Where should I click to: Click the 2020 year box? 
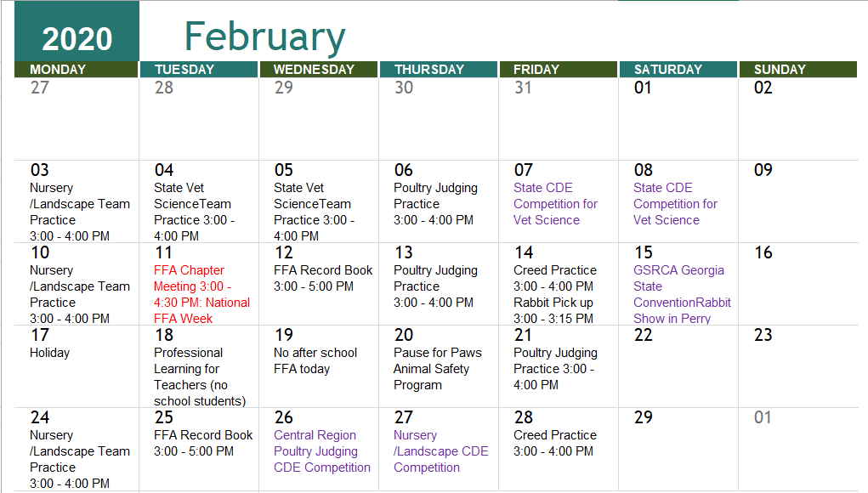click(77, 38)
